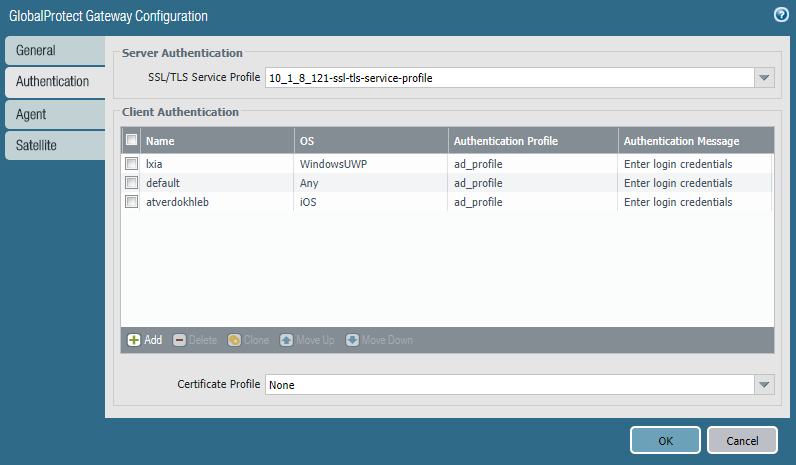Viewport: 796px width, 465px height.
Task: Click the Cancel button
Action: 742,441
